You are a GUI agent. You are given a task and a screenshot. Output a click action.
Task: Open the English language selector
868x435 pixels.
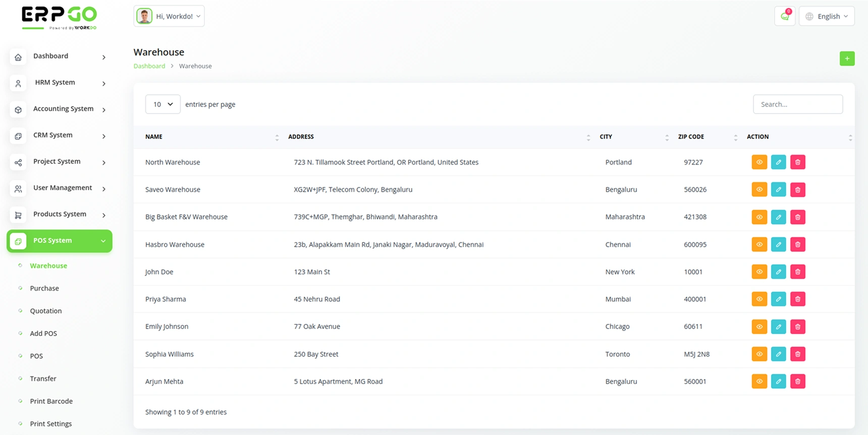coord(827,16)
